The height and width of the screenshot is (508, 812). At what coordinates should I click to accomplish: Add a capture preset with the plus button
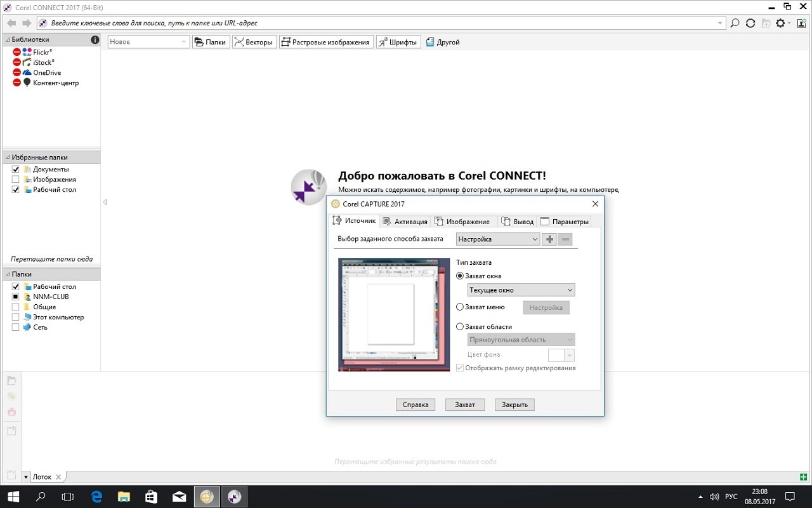pos(549,239)
